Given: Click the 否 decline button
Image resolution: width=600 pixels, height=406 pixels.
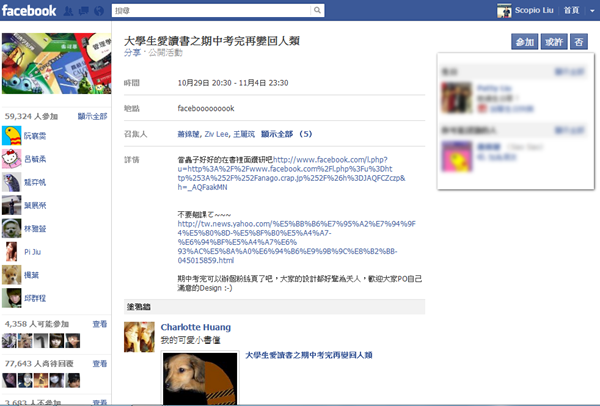Looking at the screenshot, I should pos(579,42).
